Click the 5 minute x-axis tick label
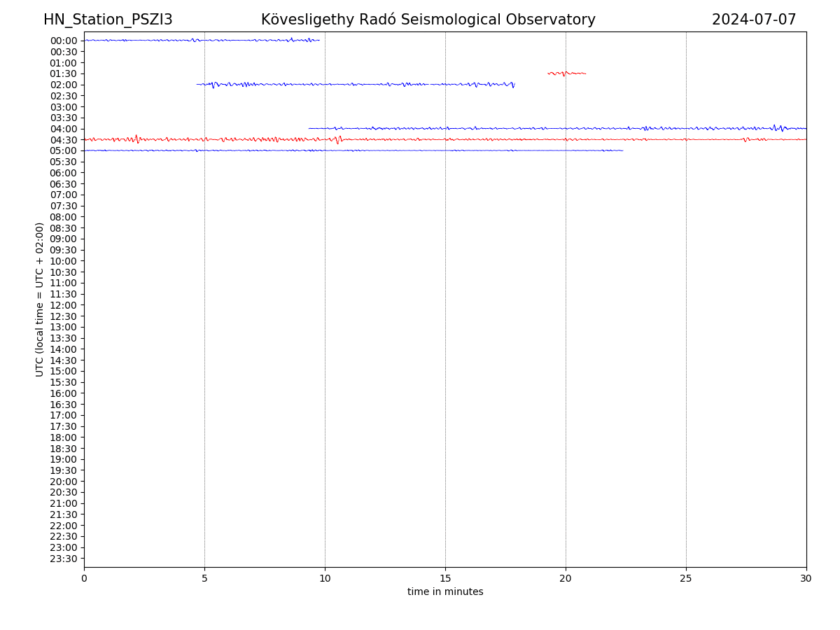The width and height of the screenshot is (840, 630). (204, 579)
